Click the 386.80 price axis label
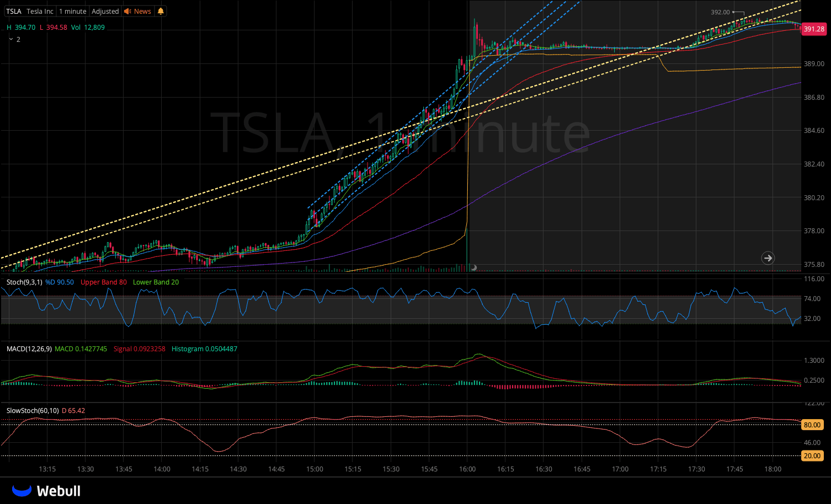831x504 pixels. click(814, 98)
